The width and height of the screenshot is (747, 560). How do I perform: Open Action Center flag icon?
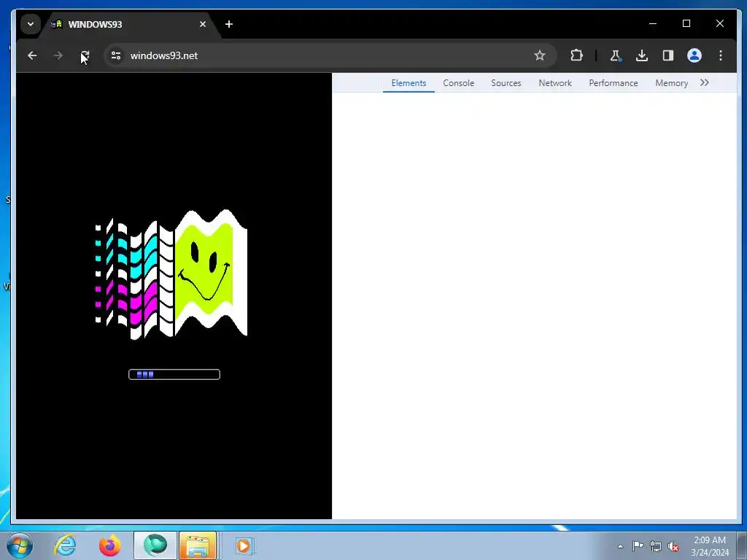point(638,546)
